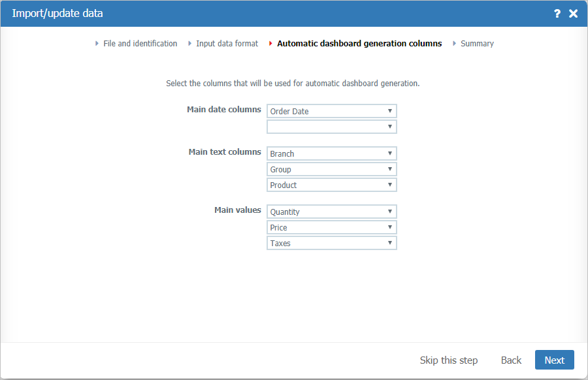Open the second main date columns dropdown
Viewport: 588px width, 380px height.
[331, 127]
